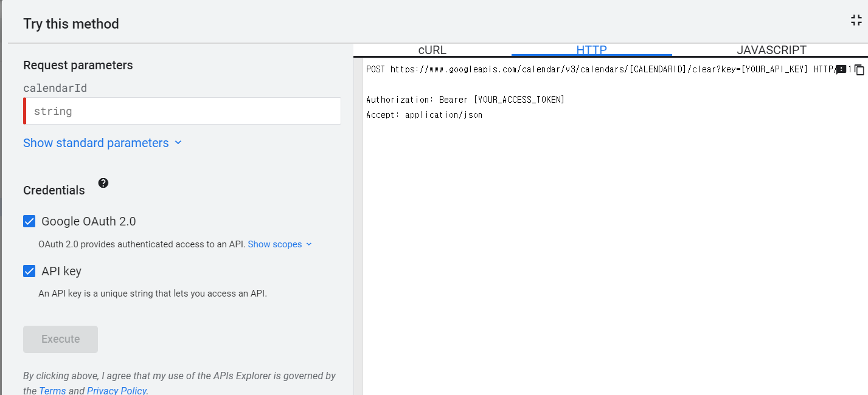868x395 pixels.
Task: Open the JAVASCRIPT tab
Action: tap(771, 50)
